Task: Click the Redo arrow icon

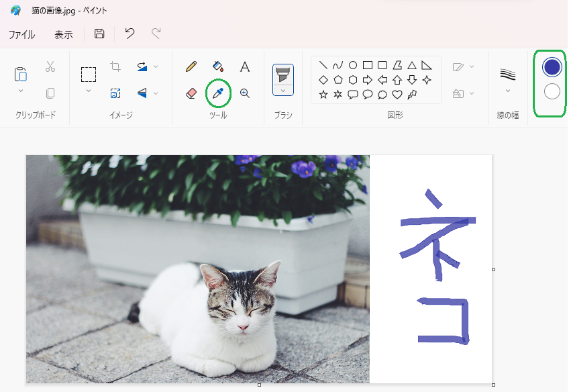Action: (156, 34)
